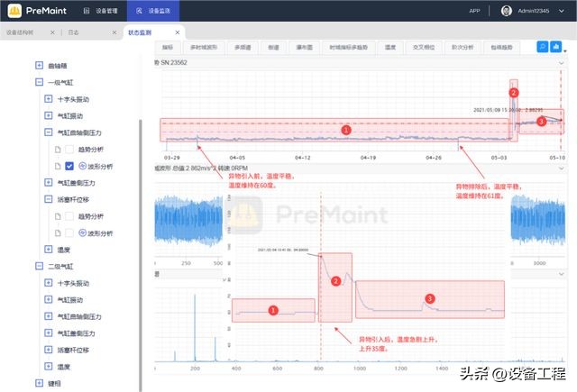This screenshot has height=392, width=577.
Task: Select the 一级气缸 tree label
Action: click(60, 82)
